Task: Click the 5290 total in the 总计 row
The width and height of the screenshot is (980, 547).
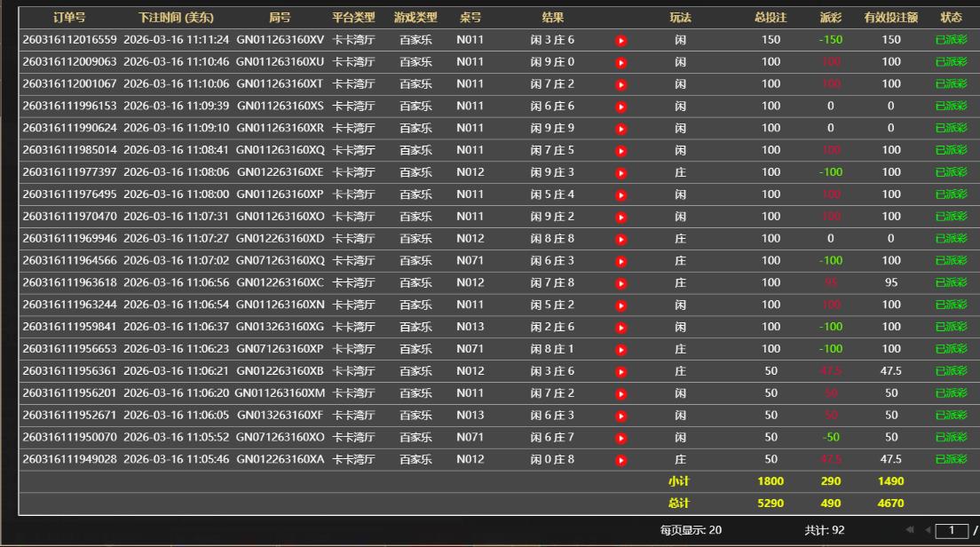Action: coord(769,503)
